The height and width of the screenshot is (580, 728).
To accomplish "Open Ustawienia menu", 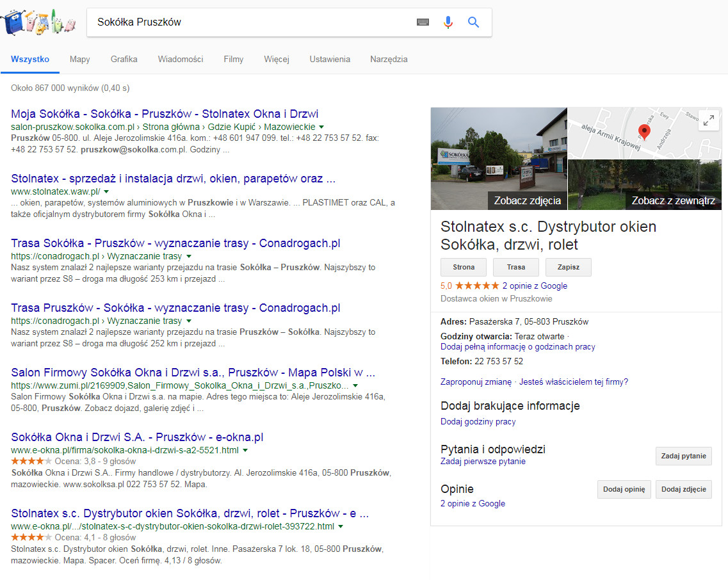I will 330,60.
